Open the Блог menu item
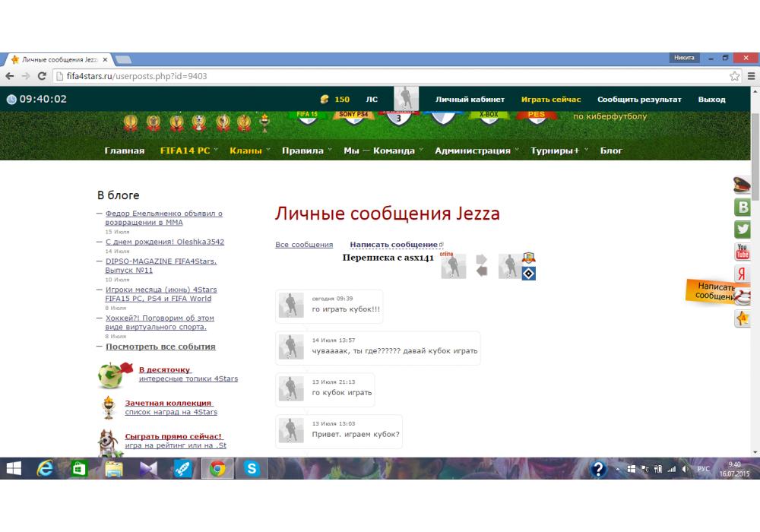The width and height of the screenshot is (760, 532). click(611, 150)
